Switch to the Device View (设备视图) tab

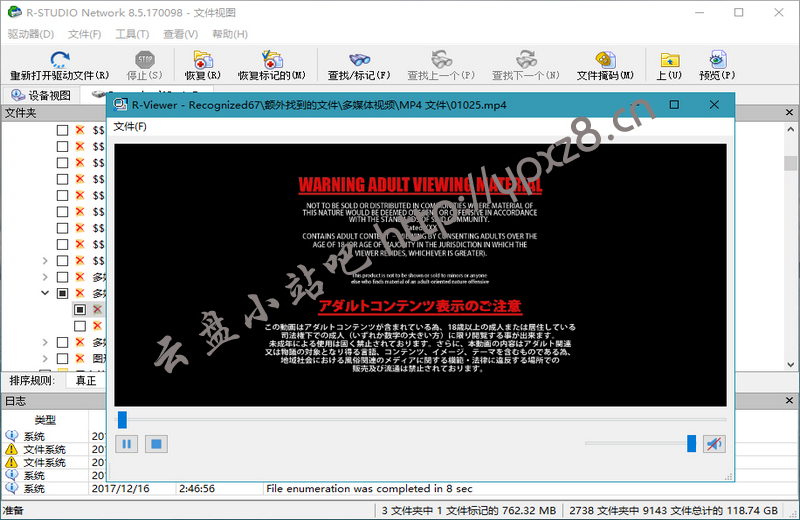pyautogui.click(x=40, y=95)
